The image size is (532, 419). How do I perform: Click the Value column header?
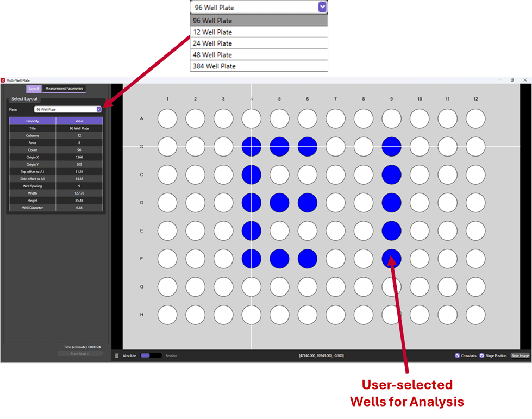tap(79, 121)
